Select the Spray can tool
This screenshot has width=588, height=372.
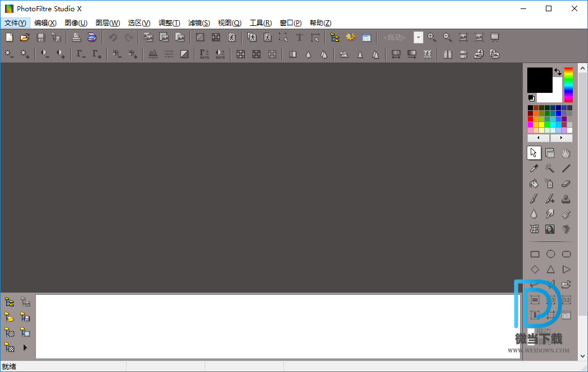550,183
